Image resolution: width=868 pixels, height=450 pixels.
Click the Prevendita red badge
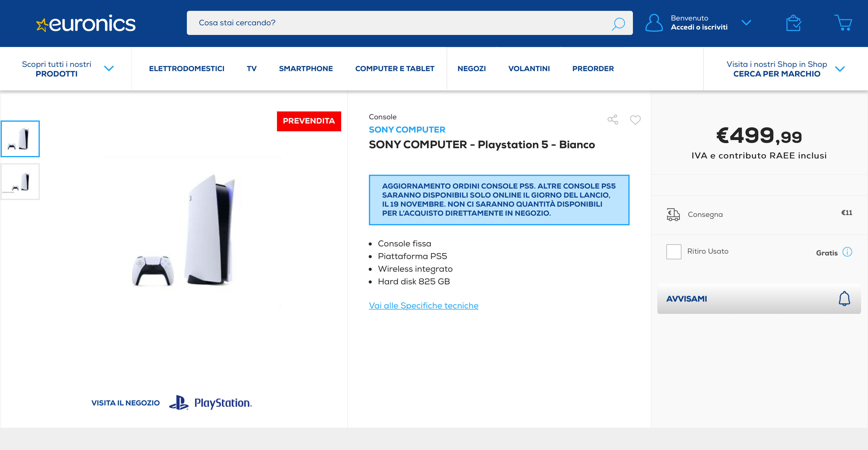309,121
